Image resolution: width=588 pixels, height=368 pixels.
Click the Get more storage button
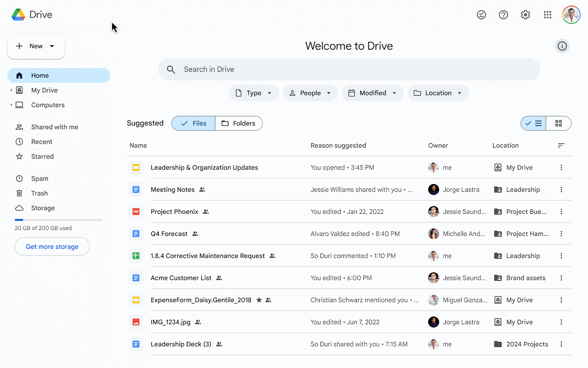[52, 247]
